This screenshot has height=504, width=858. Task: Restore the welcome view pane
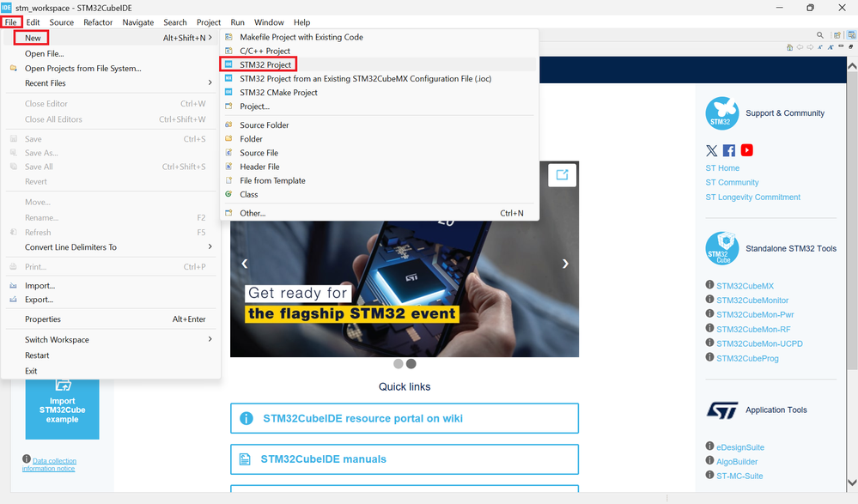pos(851,47)
